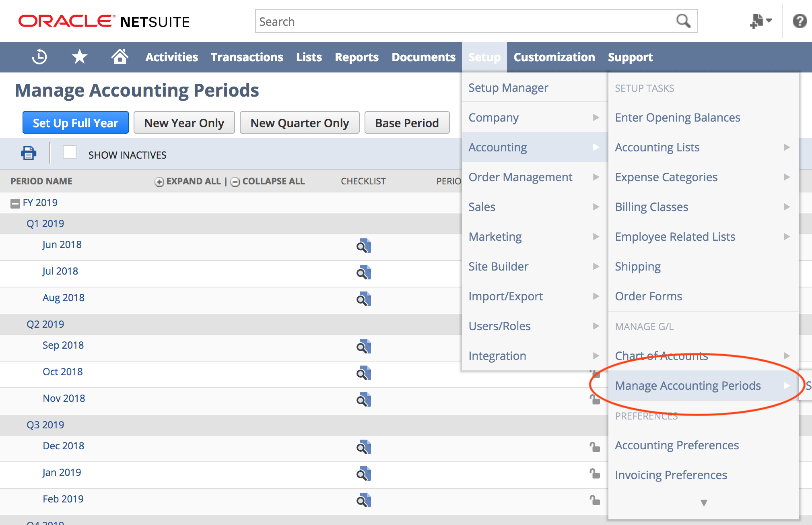Click the unlocked padlock for Feb 2019
812x525 pixels.
tap(595, 500)
